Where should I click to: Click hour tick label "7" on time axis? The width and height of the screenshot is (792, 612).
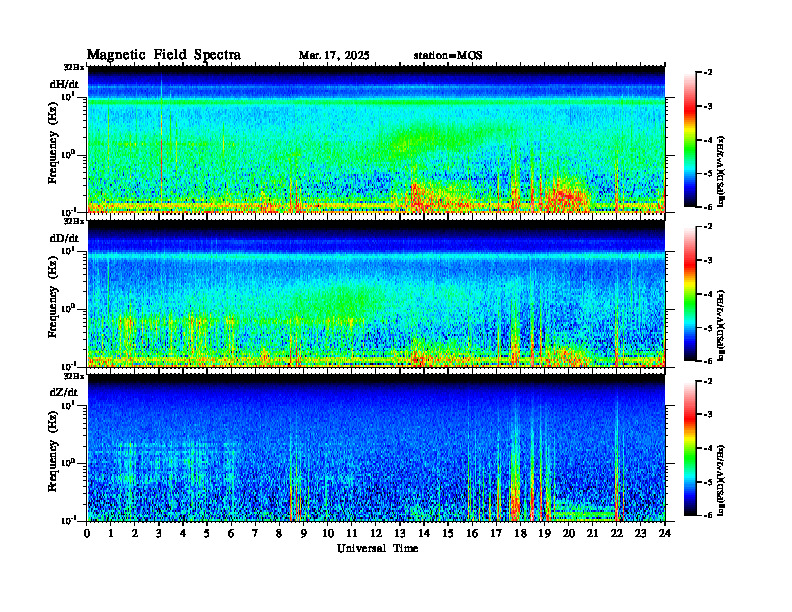pos(256,533)
